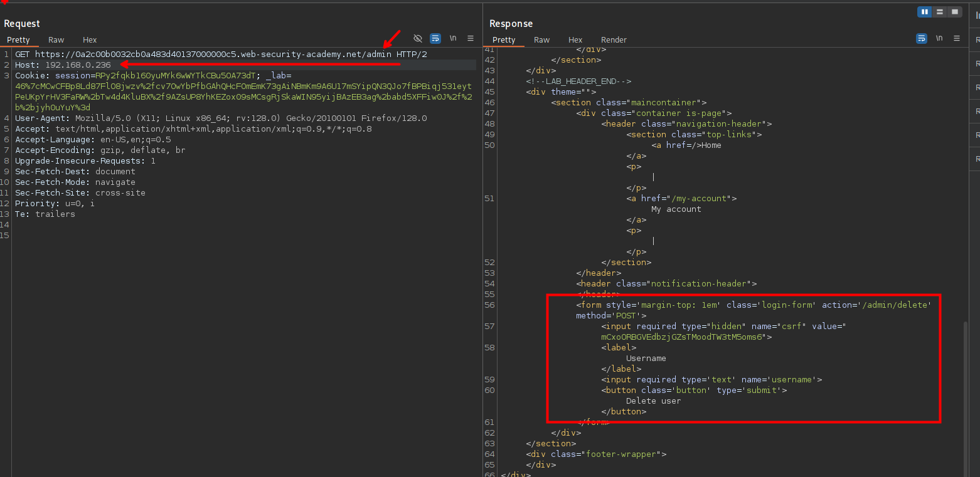
Task: Switch Request view to Hex tab
Action: (90, 39)
